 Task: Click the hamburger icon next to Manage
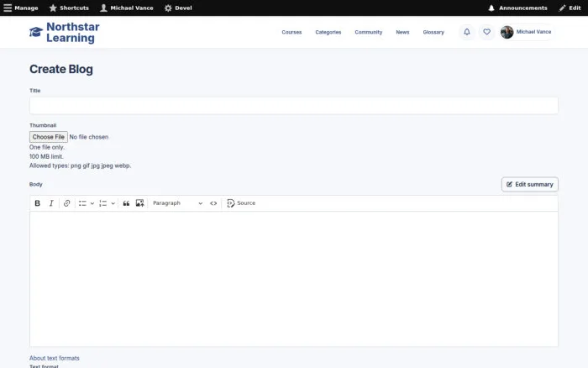(x=8, y=8)
